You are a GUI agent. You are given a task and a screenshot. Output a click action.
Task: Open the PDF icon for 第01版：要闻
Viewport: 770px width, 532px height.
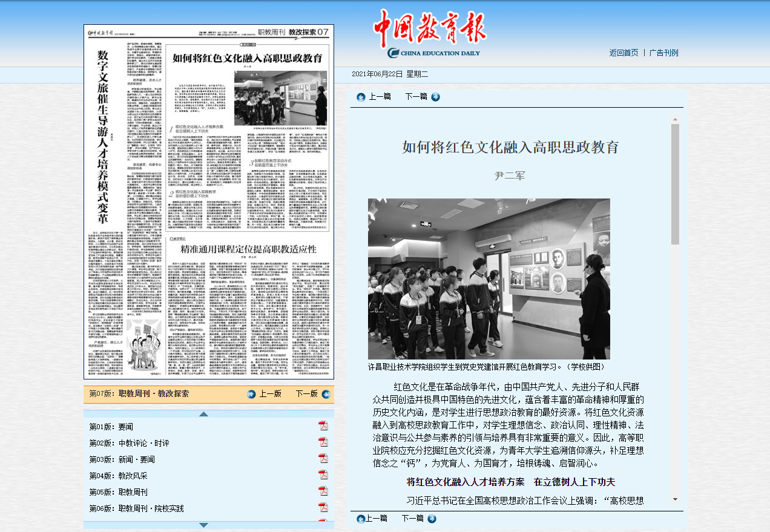tap(323, 426)
